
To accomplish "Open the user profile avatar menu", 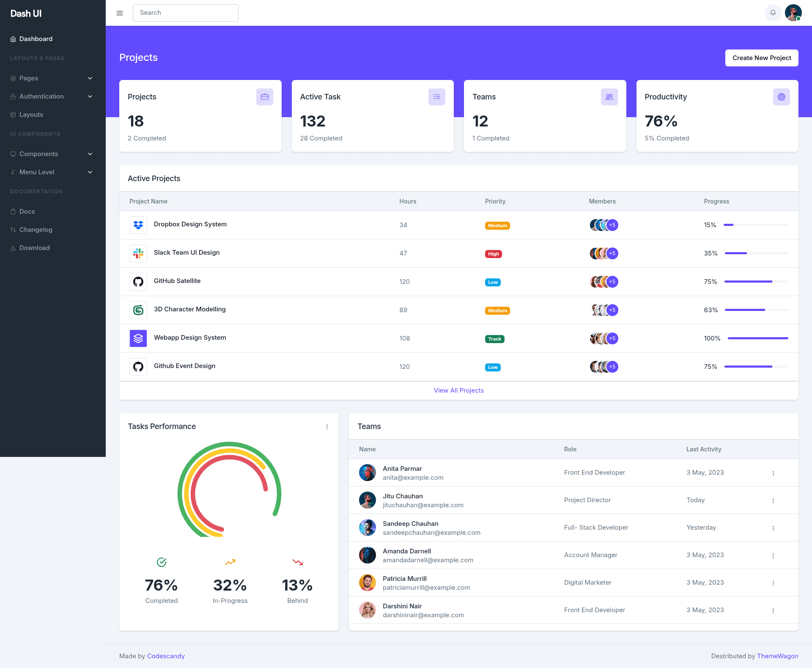I will pos(793,13).
